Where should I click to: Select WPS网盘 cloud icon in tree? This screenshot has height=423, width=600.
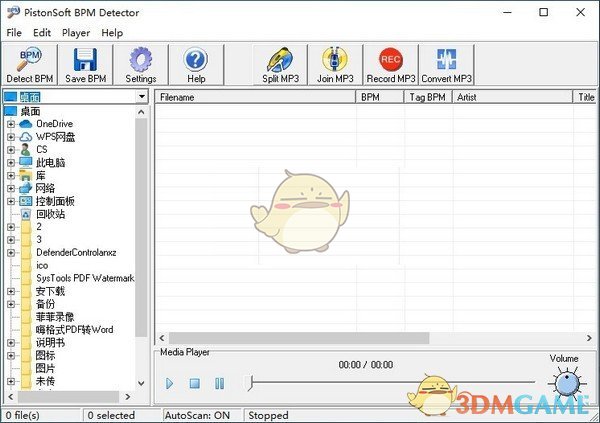click(26, 137)
